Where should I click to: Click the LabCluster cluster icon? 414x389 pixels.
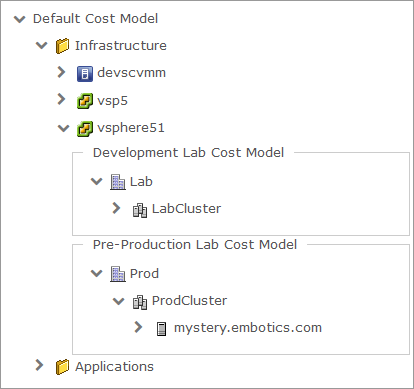click(140, 210)
